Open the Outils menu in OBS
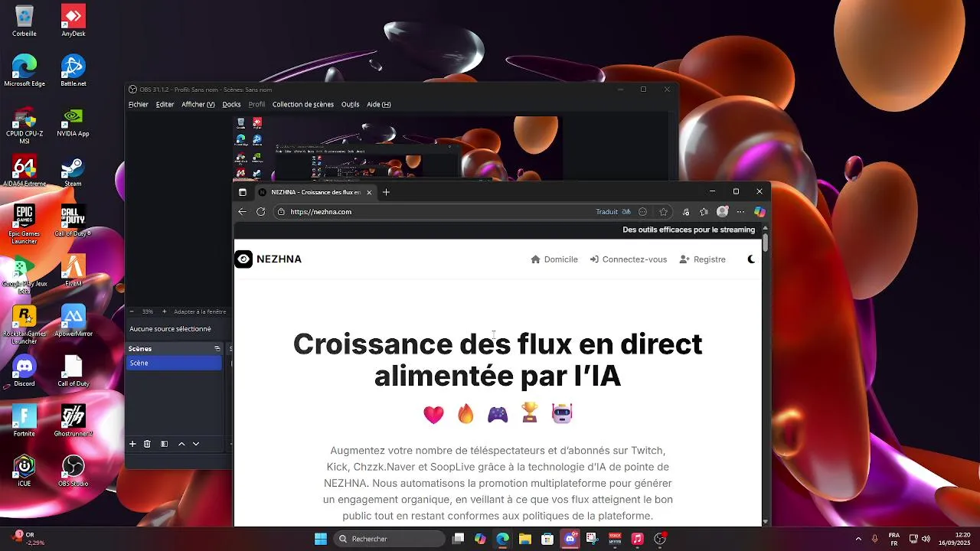The width and height of the screenshot is (980, 551). [x=350, y=105]
